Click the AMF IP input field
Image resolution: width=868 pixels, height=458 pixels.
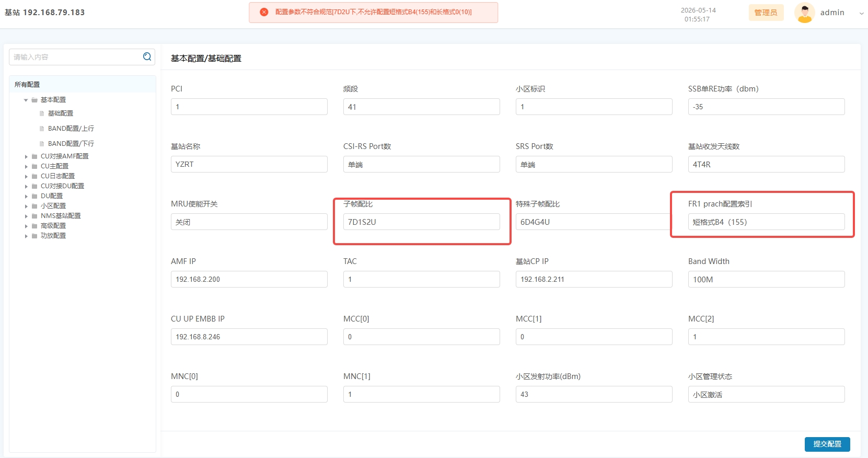[x=249, y=279]
